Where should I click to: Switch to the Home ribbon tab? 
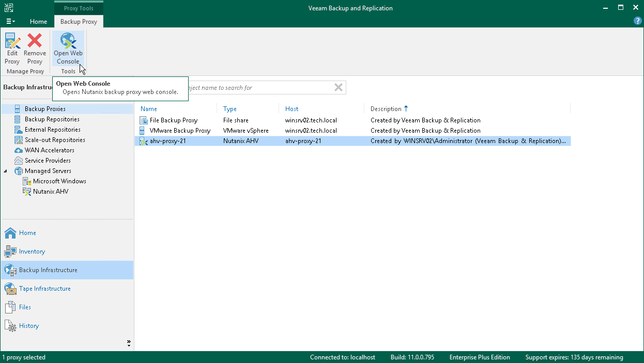(39, 22)
